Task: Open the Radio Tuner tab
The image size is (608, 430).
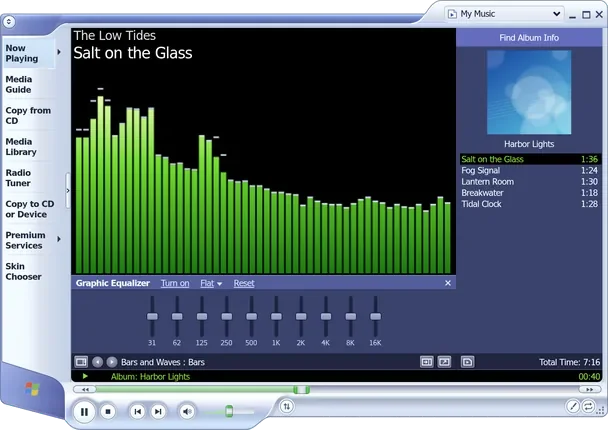Action: pyautogui.click(x=28, y=178)
